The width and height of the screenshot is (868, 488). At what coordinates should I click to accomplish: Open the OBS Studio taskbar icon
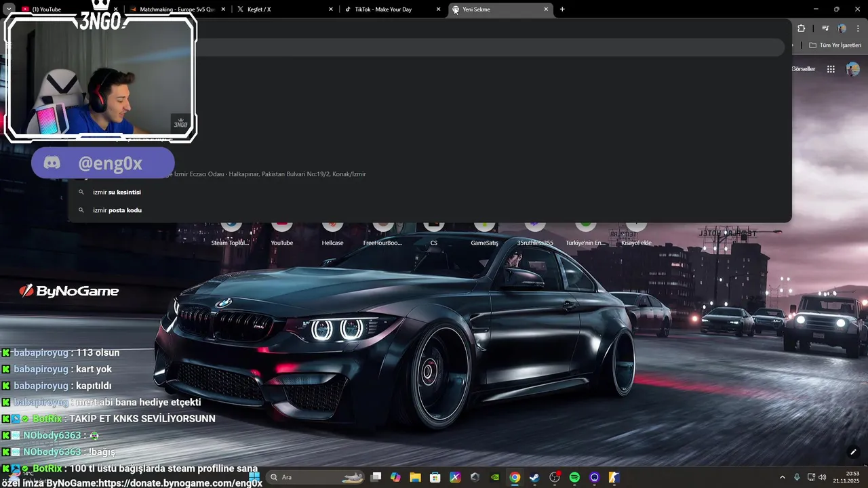pos(555,477)
